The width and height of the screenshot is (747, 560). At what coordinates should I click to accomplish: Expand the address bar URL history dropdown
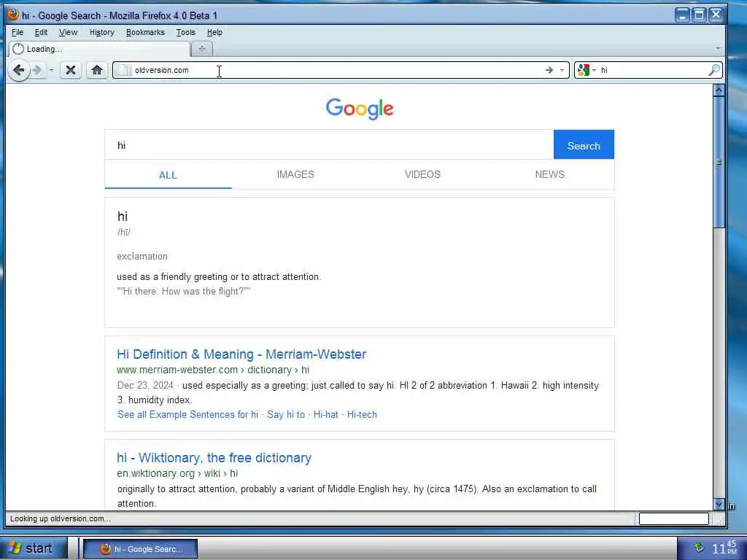click(562, 70)
